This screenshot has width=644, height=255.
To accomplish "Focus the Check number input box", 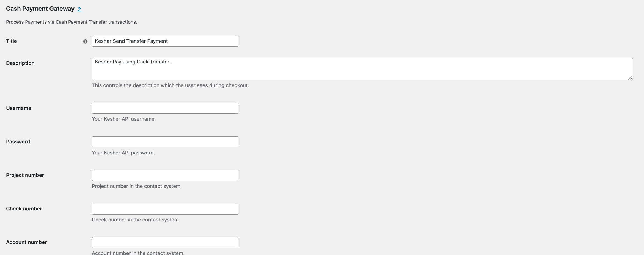I will tap(165, 209).
